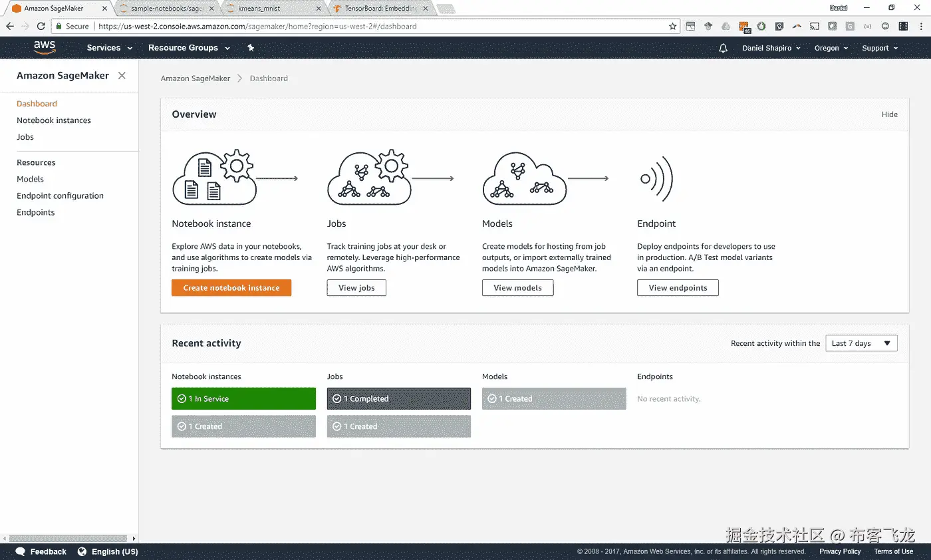
Task: Open the notifications bell
Action: point(724,48)
